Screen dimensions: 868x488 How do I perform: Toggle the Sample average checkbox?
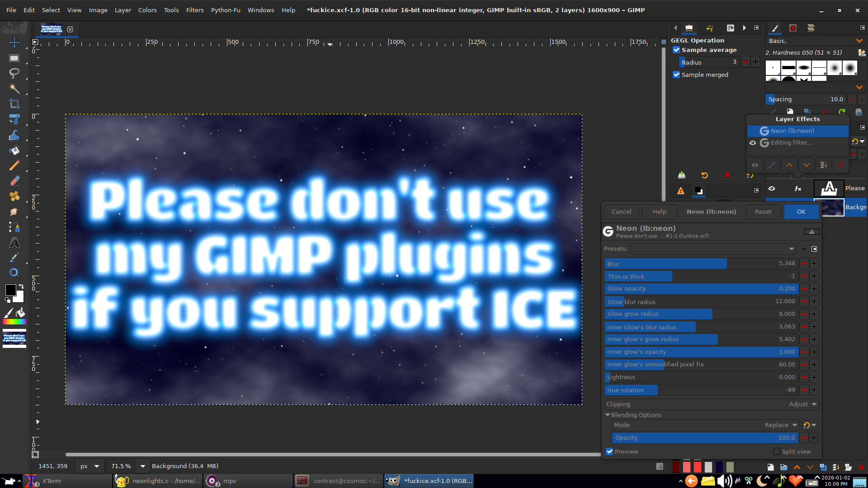coord(676,50)
